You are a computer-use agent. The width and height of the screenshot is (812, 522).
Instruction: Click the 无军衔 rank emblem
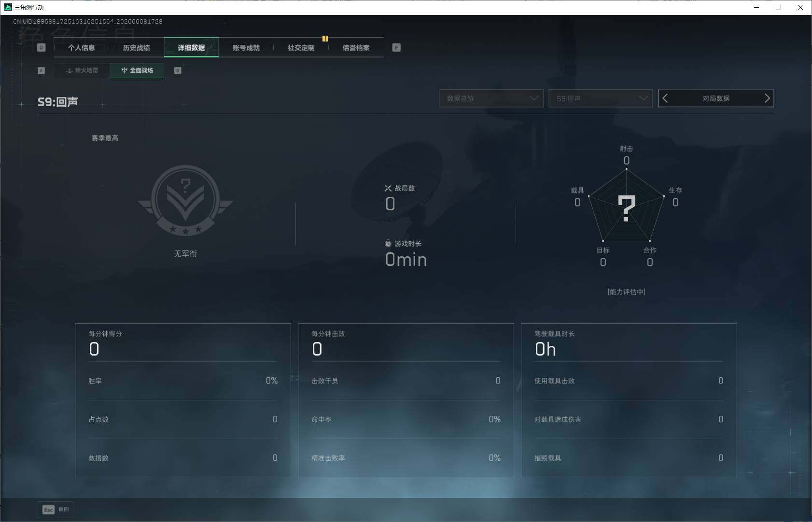(185, 200)
